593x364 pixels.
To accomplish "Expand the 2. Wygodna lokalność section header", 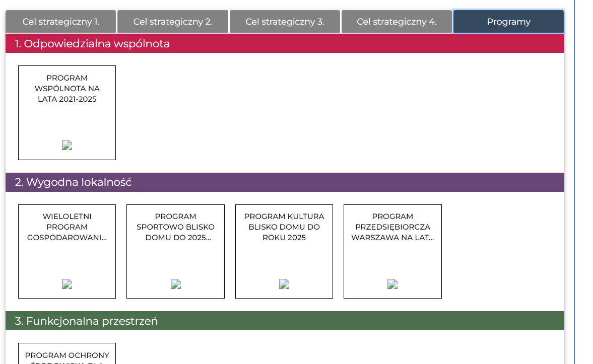I will 285,182.
